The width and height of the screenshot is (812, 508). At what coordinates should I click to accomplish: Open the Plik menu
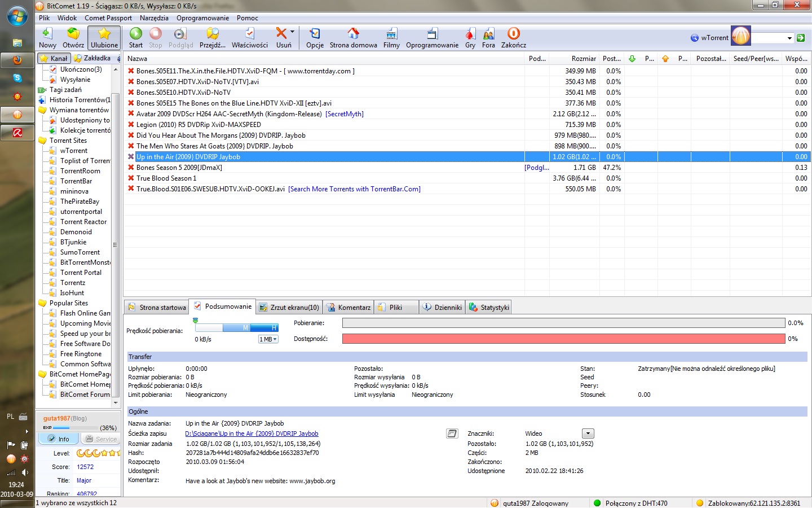pyautogui.click(x=44, y=18)
